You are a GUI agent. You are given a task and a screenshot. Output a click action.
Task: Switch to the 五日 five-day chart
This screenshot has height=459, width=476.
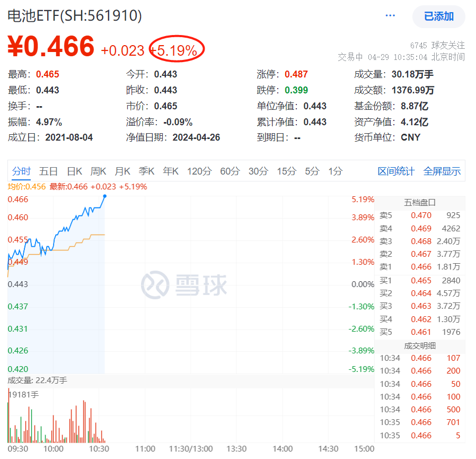(48, 171)
